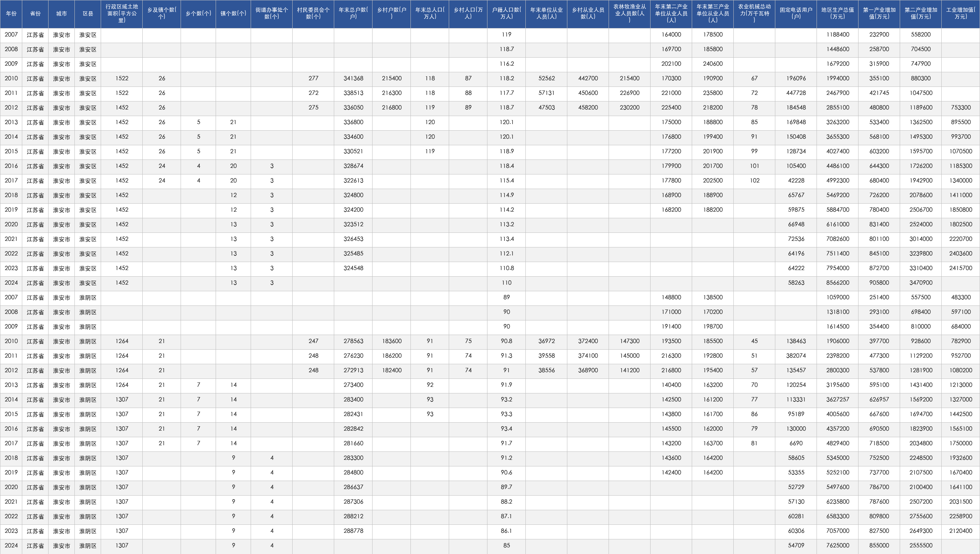Click the 农业机械总动力 header cell
The height and width of the screenshot is (554, 980).
click(755, 14)
